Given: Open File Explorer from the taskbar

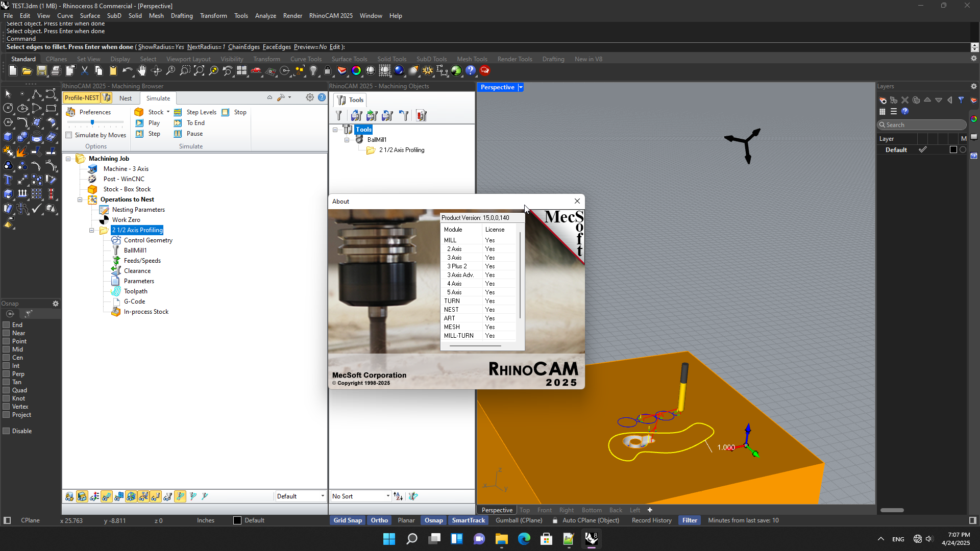Looking at the screenshot, I should (501, 539).
